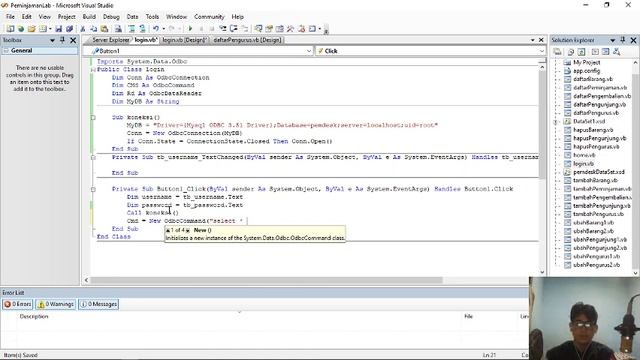Click Show All Files in Solution Explorer
The image size is (640, 360).
(x=571, y=52)
